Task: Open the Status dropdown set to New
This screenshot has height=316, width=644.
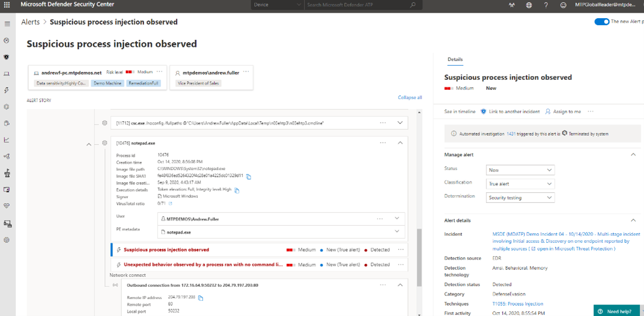Action: tap(520, 170)
